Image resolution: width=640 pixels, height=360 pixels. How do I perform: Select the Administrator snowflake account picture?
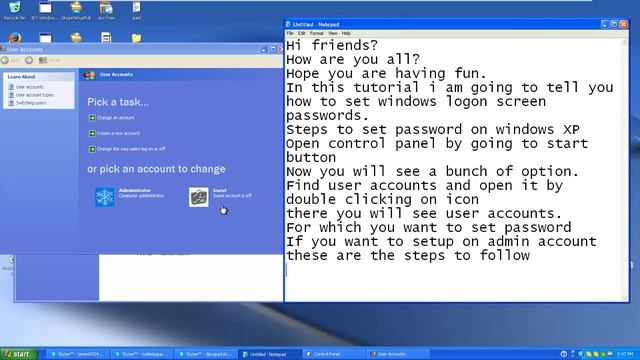tap(105, 197)
